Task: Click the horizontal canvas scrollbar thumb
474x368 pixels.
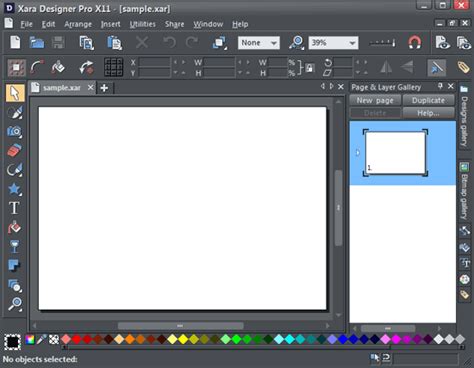Action: point(180,326)
